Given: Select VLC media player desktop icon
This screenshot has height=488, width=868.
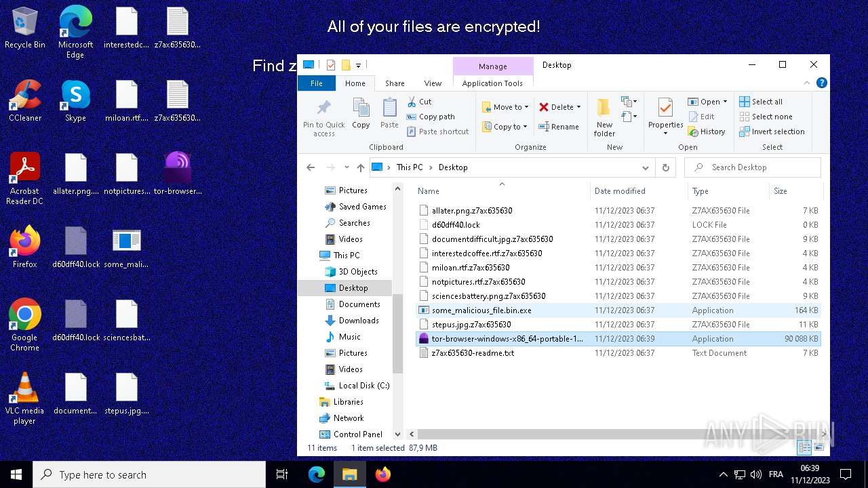Looking at the screenshot, I should click(x=24, y=398).
